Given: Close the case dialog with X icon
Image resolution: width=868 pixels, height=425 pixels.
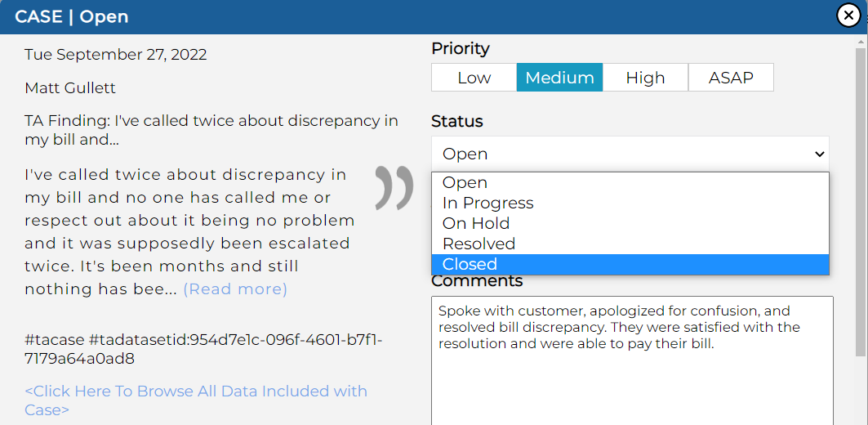Looking at the screenshot, I should [x=848, y=16].
